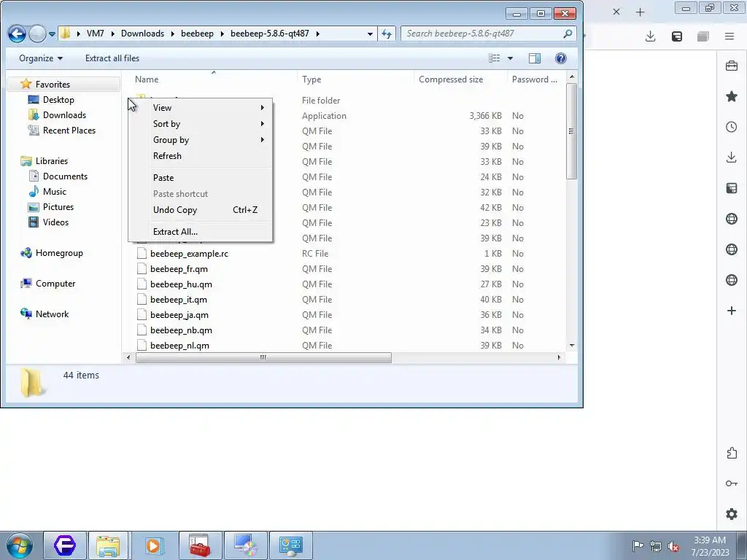The image size is (747, 560).
Task: Open address bar history dropdown arrow
Action: pyautogui.click(x=370, y=34)
